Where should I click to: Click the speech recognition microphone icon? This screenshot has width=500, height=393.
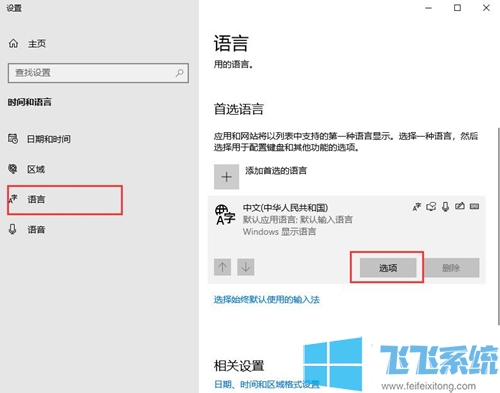click(x=445, y=207)
